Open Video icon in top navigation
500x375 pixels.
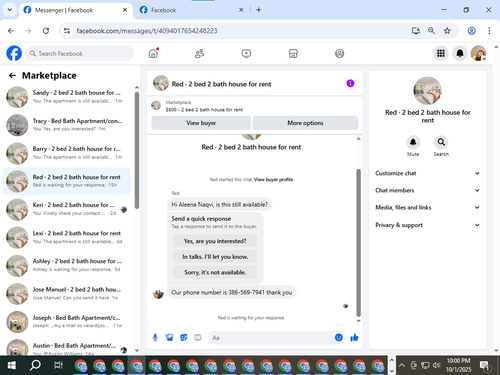pos(246,54)
